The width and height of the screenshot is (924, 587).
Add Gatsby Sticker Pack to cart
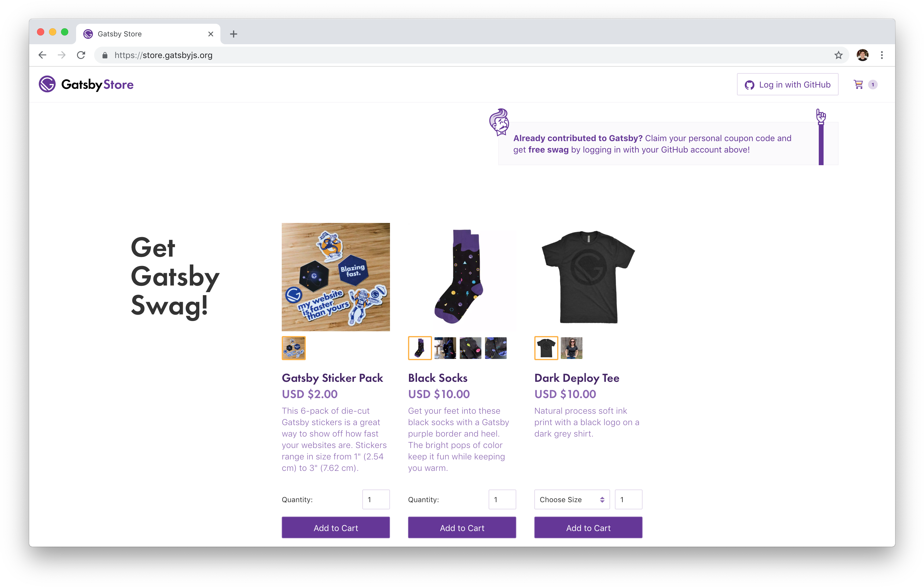(x=336, y=527)
